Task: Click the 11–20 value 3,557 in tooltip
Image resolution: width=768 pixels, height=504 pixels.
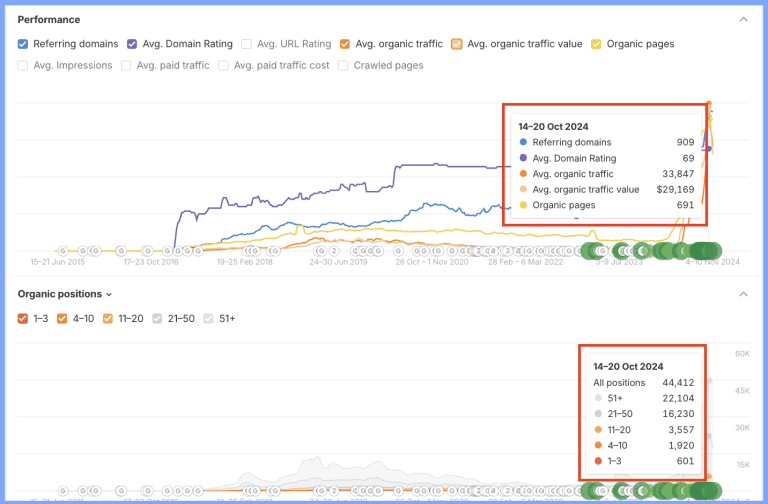Action: point(681,430)
